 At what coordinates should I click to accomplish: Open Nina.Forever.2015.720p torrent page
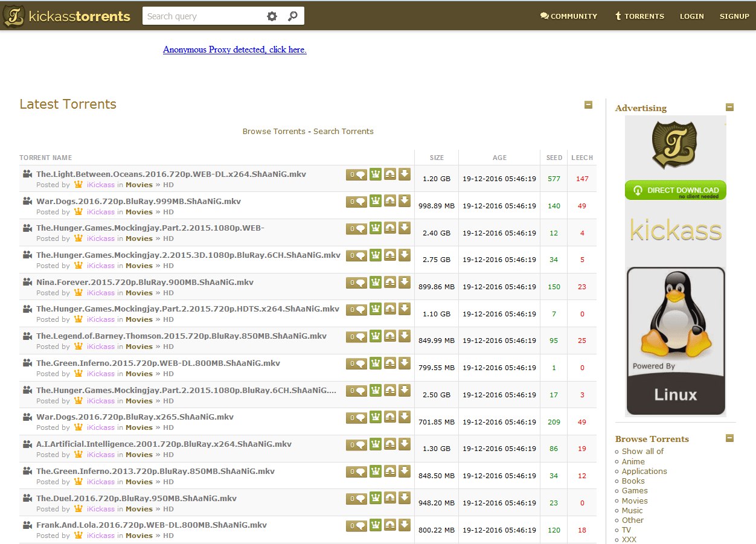(145, 282)
